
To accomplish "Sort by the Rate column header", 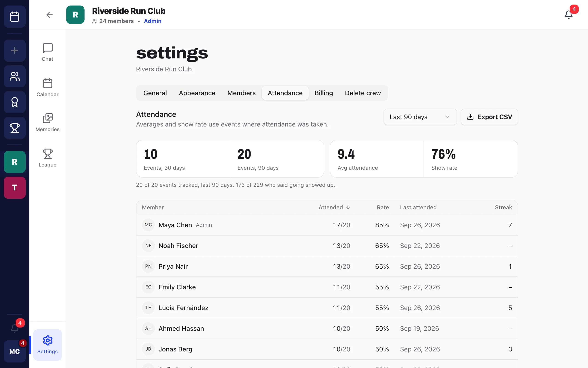I will [383, 207].
